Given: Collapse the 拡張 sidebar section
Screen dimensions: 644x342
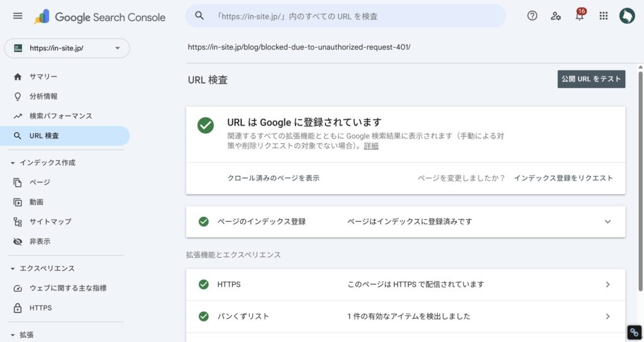Looking at the screenshot, I should pos(13,336).
